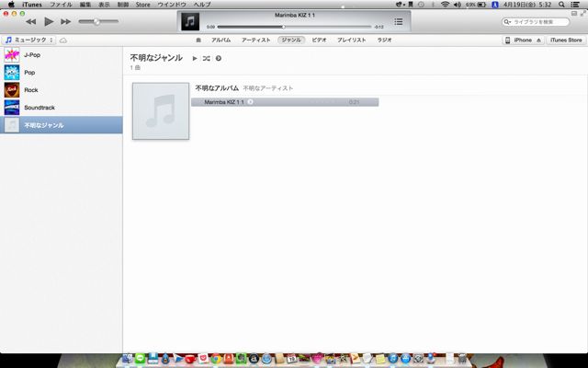
Task: Open the iTunes Store button
Action: coord(566,40)
